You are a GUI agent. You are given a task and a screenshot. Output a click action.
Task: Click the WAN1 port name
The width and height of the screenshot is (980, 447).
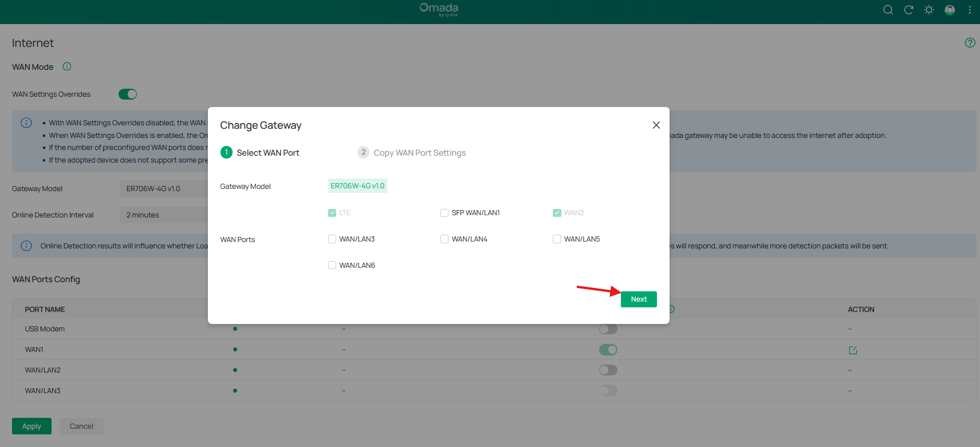tap(34, 350)
